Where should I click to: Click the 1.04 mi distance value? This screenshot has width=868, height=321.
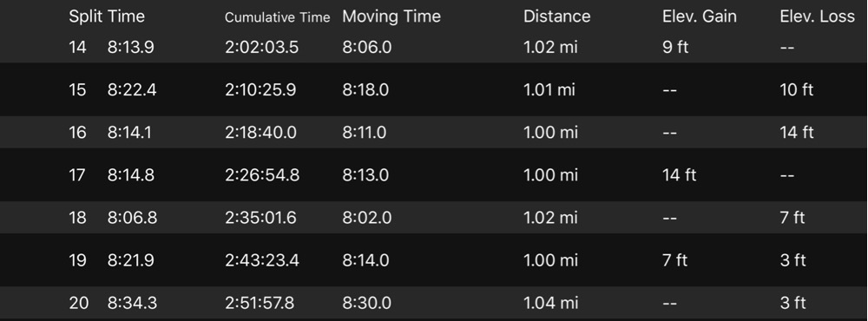(551, 304)
